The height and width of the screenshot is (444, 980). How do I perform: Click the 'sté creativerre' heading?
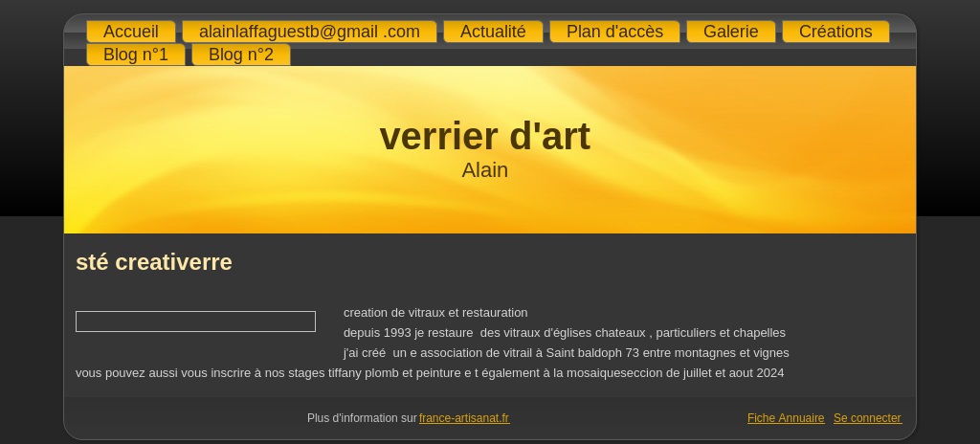154,262
